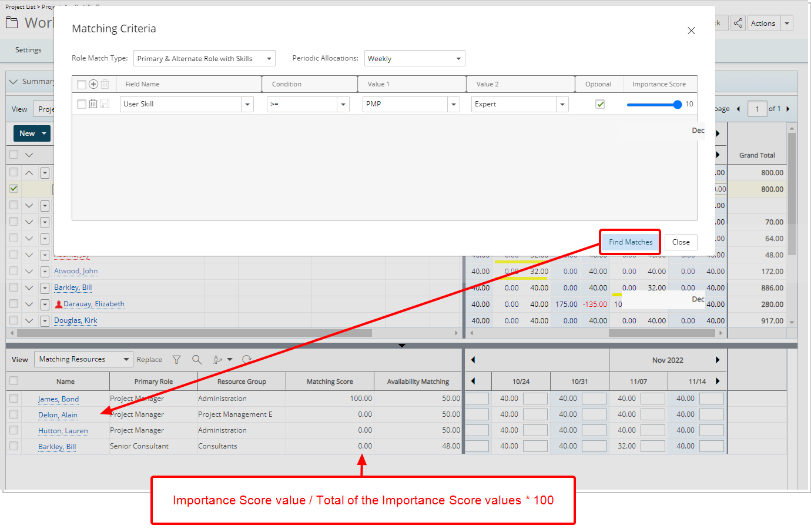Collapse the Summary section chevron
Viewport: 811px width, 532px height.
click(x=13, y=81)
